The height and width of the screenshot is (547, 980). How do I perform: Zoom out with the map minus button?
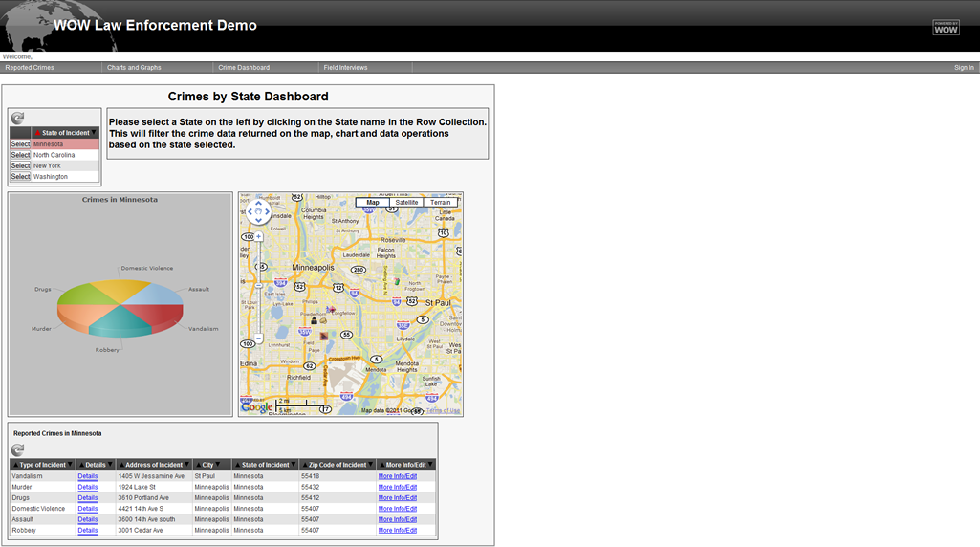pos(258,339)
